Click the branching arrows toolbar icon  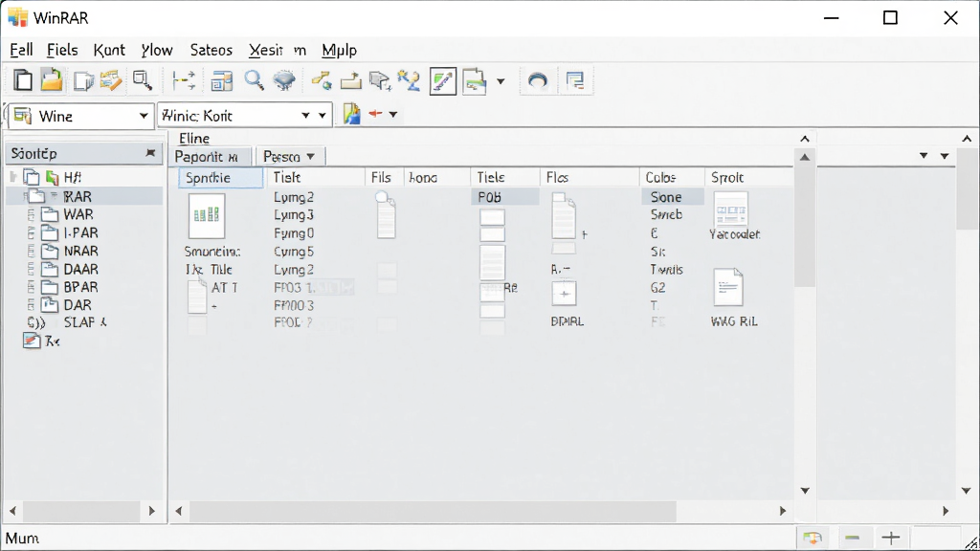[184, 81]
